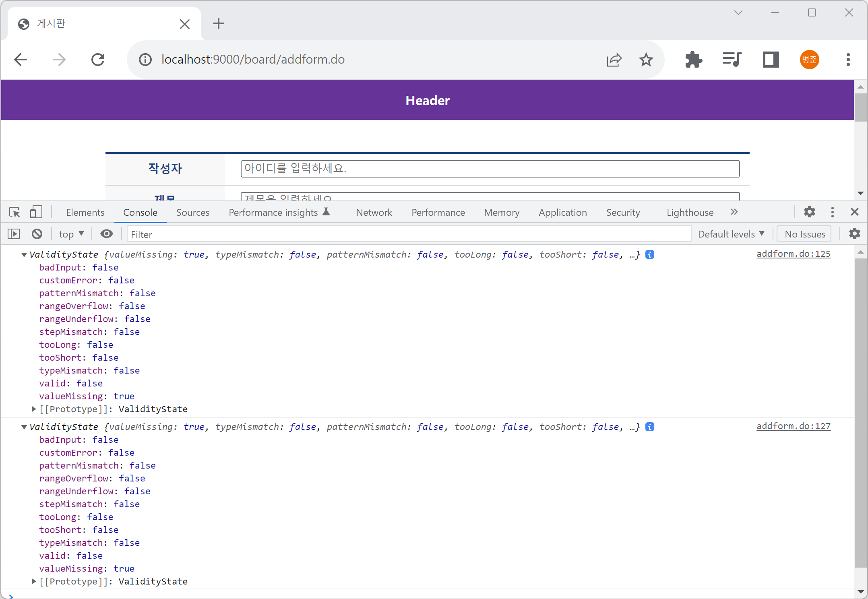Bookmark this page with the star icon
Screen dimensions: 868x599
pyautogui.click(x=646, y=60)
